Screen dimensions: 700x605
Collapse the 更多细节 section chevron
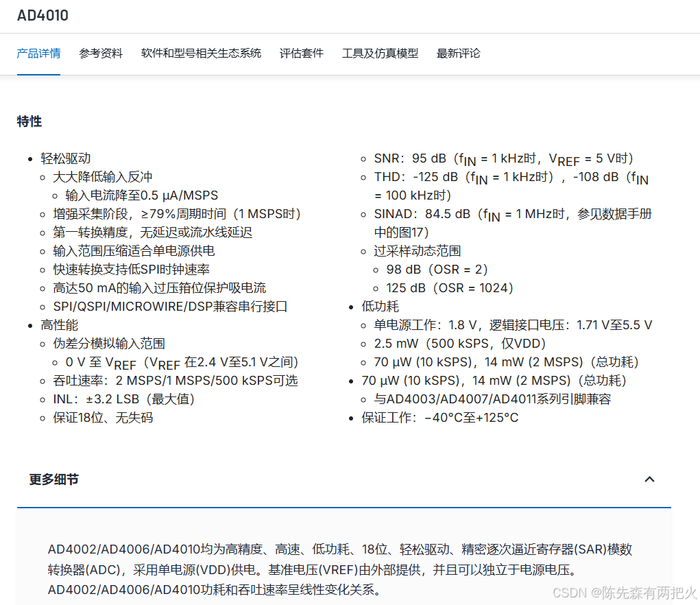click(x=649, y=479)
